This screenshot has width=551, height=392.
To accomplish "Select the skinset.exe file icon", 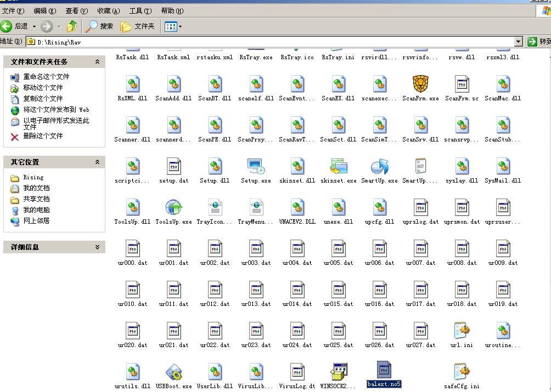I will point(339,167).
